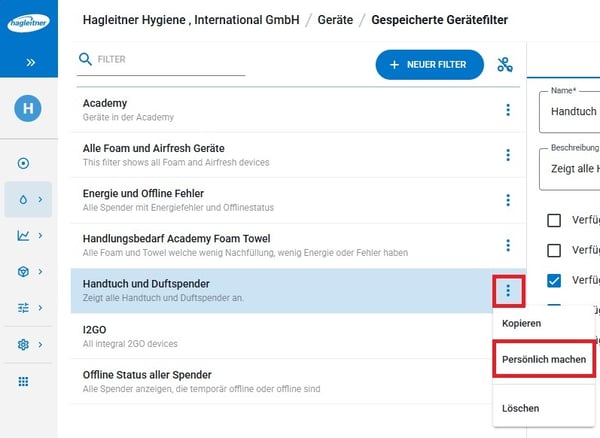Open the gear settings sidebar icon

[23, 345]
